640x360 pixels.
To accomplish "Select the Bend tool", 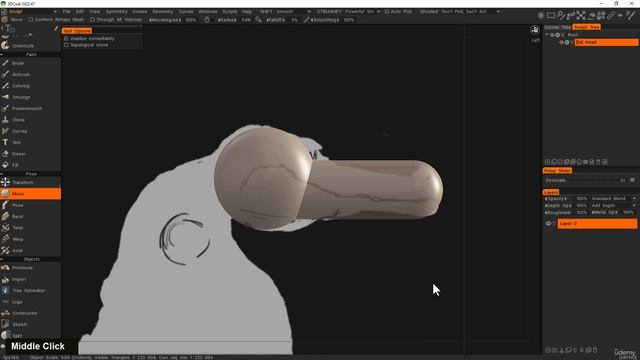I will coord(31,216).
